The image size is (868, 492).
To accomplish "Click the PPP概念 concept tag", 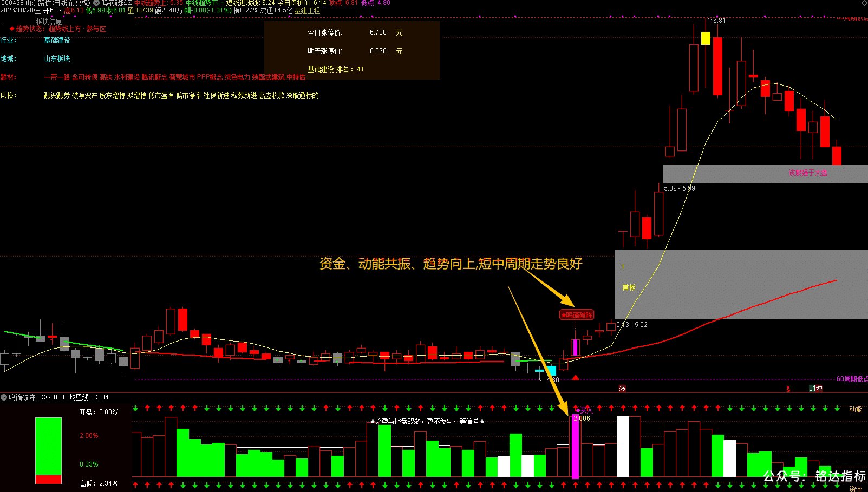I will click(x=210, y=77).
